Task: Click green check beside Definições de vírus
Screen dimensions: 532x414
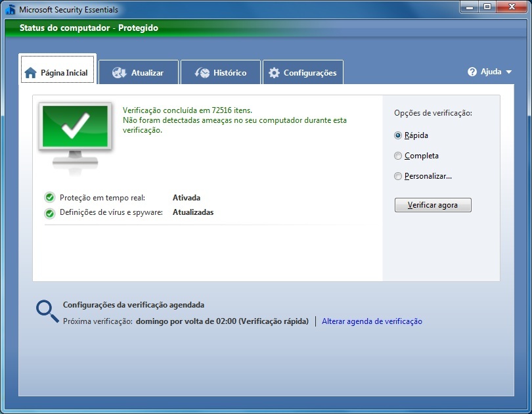Action: [x=49, y=213]
